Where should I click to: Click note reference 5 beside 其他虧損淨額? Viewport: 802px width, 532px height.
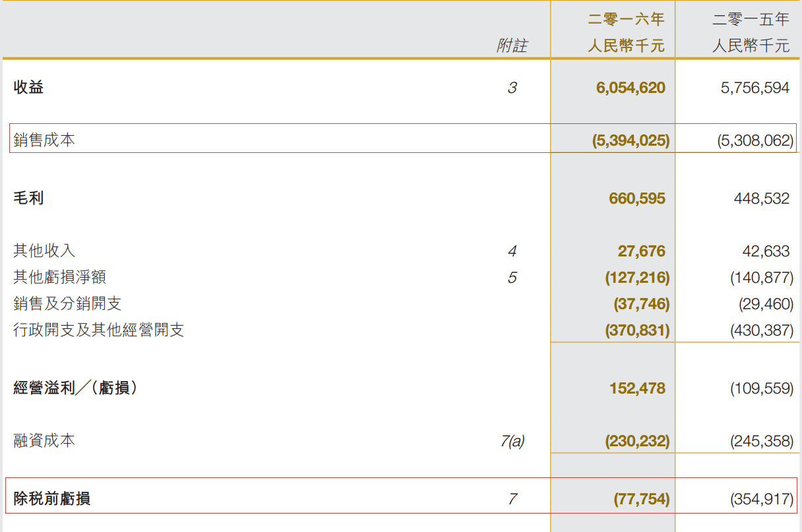pos(514,278)
